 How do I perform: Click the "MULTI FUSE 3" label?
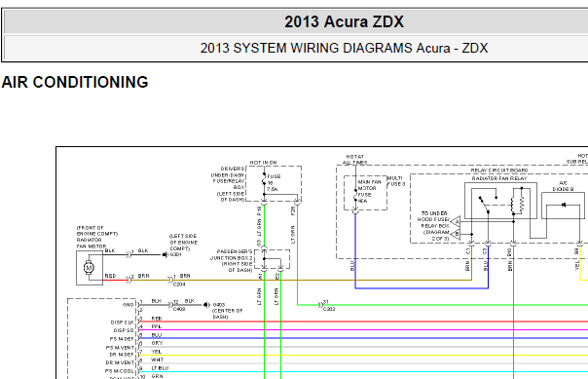point(396,181)
